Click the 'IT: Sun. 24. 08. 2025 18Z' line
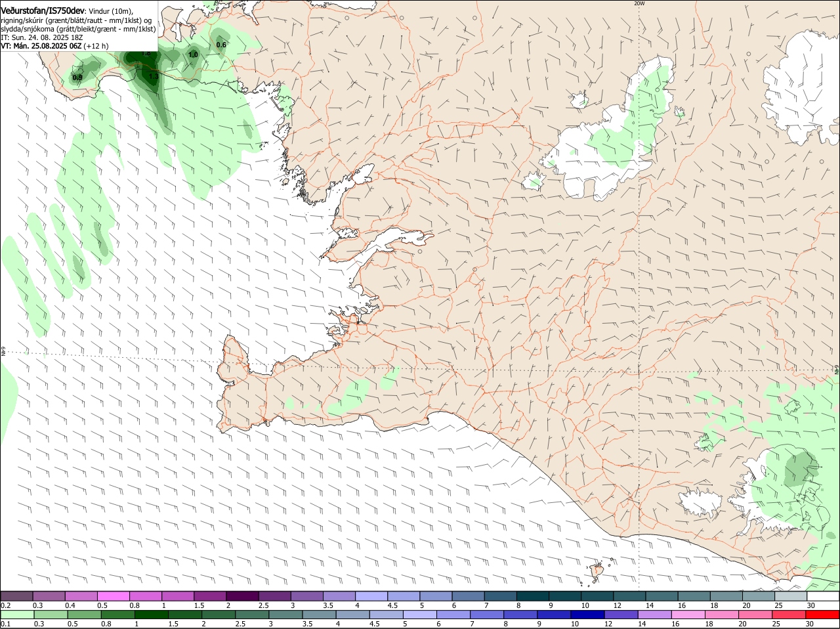 click(41, 37)
